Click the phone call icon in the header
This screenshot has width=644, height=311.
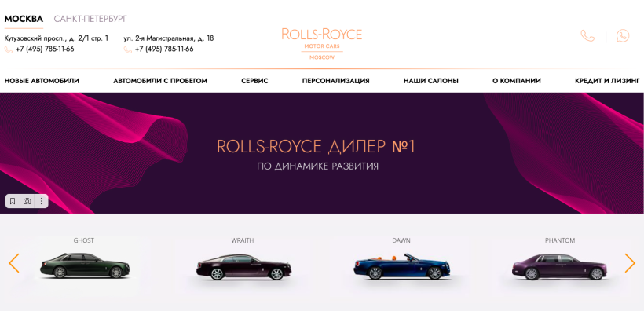click(587, 36)
